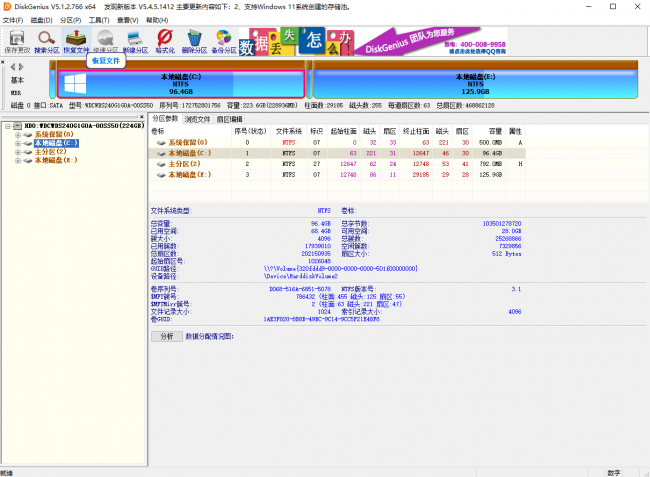Expand the 本地磁盘(C:) tree node
This screenshot has height=477, width=650.
coord(18,143)
